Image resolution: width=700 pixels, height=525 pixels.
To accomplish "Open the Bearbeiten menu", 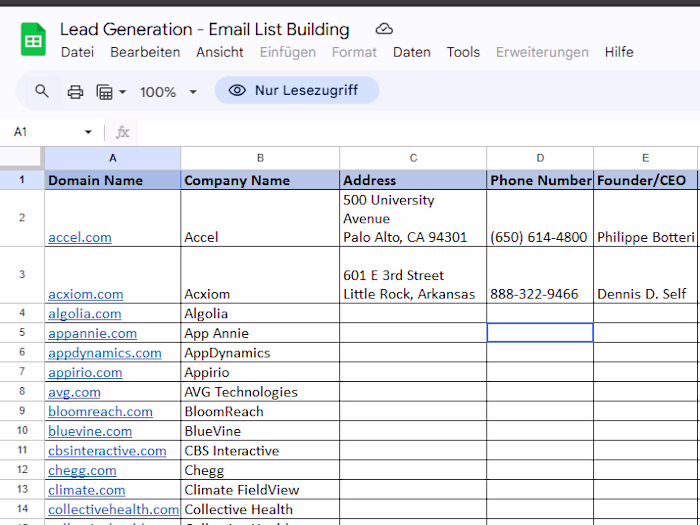I will (x=145, y=52).
